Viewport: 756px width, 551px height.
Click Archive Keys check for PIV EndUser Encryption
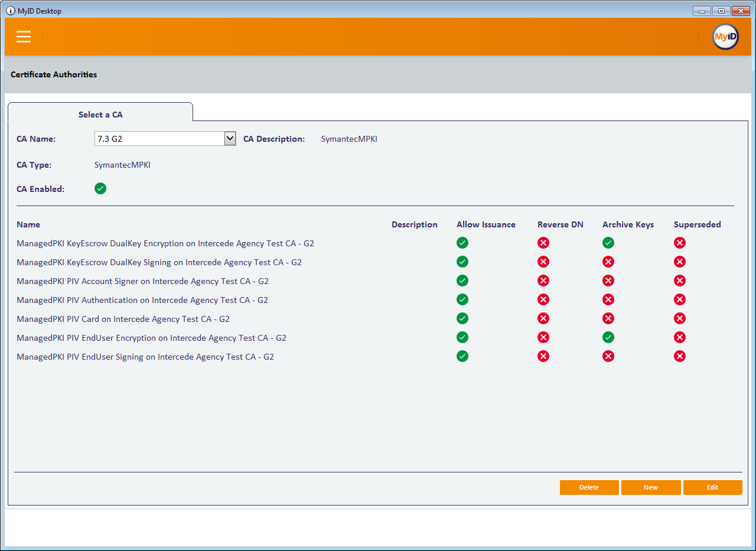click(608, 337)
